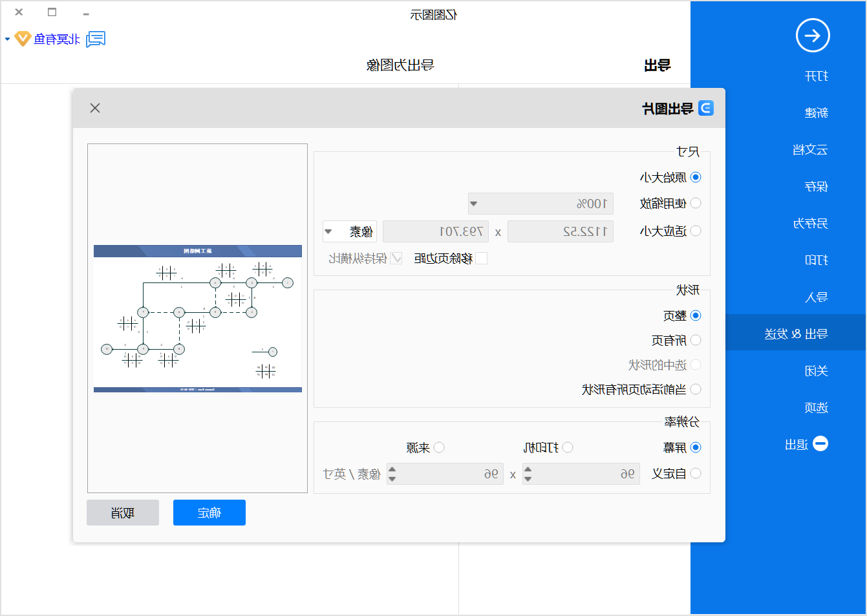The height and width of the screenshot is (616, 867).
Task: Close the 导出图片 dialog with X
Action: [95, 108]
